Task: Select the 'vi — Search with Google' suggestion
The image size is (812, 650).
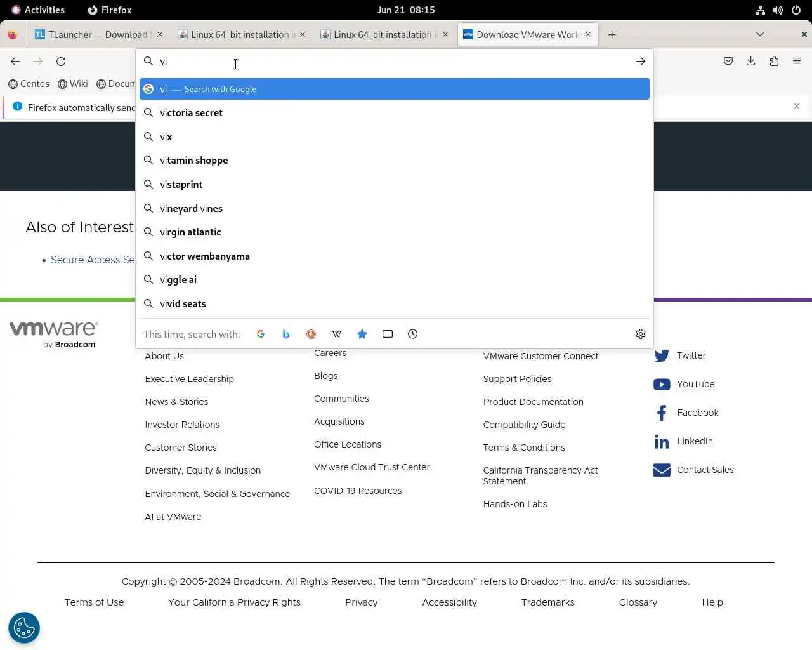Action: point(395,89)
